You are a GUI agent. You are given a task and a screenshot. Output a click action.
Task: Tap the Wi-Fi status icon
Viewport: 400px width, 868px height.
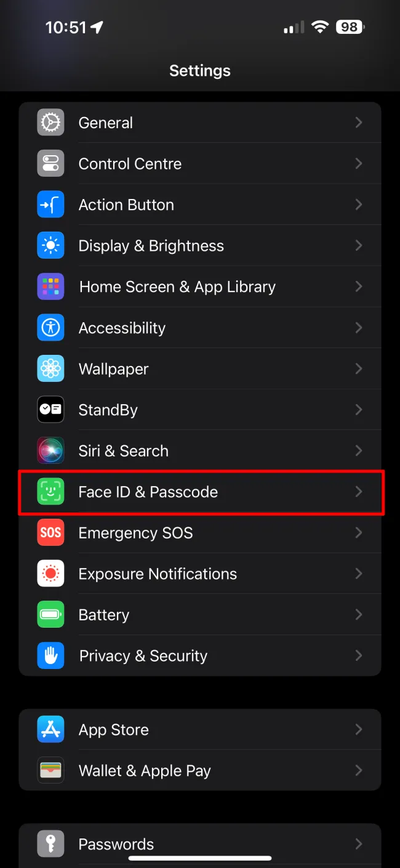[x=320, y=27]
